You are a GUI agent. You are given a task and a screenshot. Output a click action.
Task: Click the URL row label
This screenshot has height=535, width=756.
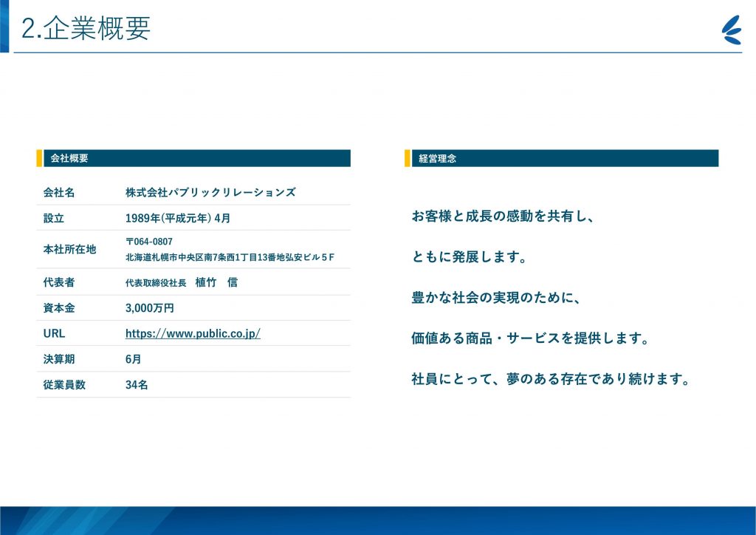coord(54,333)
